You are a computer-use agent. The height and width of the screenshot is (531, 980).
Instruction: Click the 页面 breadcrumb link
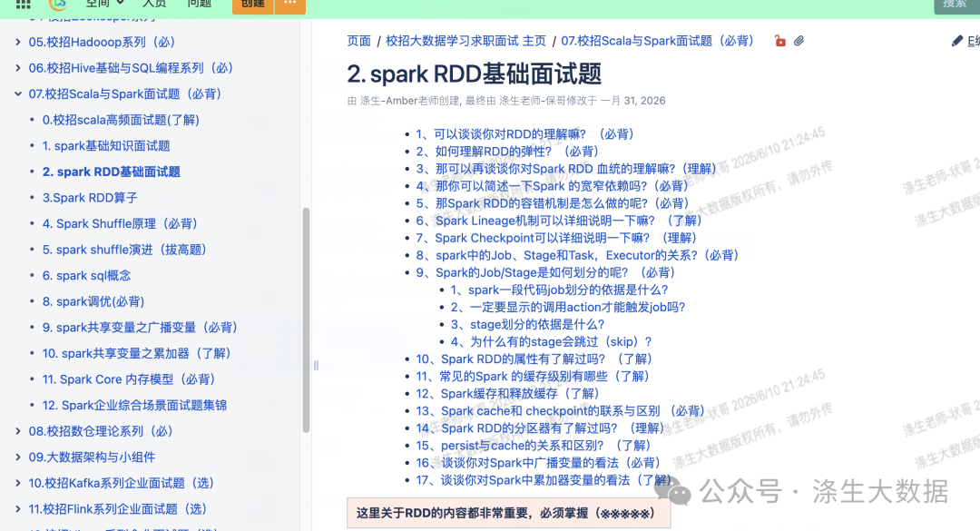pyautogui.click(x=358, y=41)
